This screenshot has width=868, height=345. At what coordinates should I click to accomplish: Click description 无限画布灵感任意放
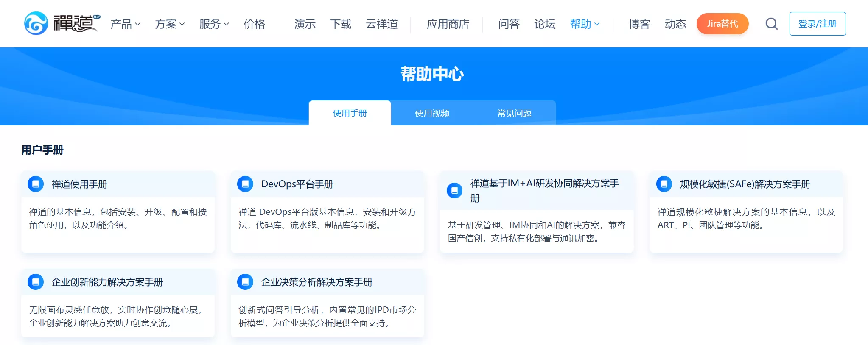(x=116, y=316)
